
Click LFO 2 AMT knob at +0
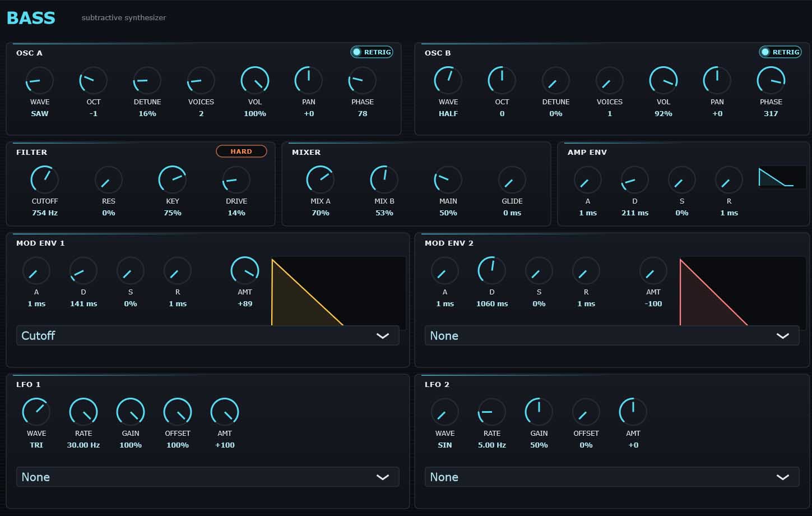[x=633, y=412]
